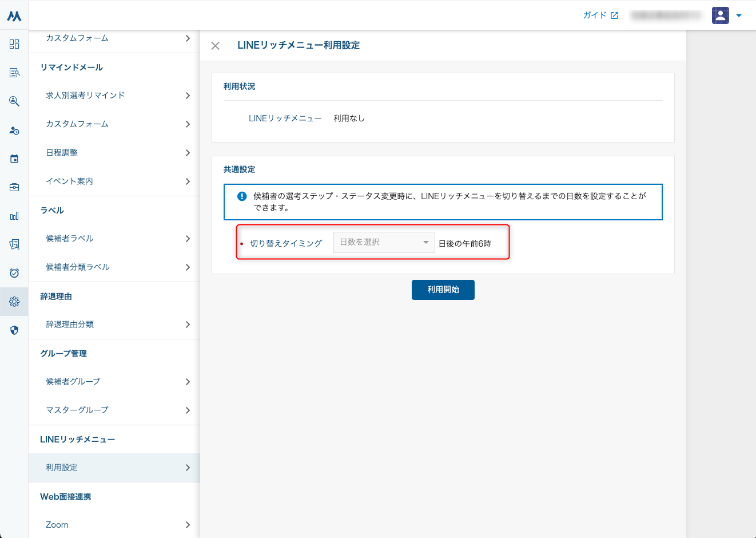Click the dashboard grid icon in sidebar
The width and height of the screenshot is (756, 538).
coord(14,44)
